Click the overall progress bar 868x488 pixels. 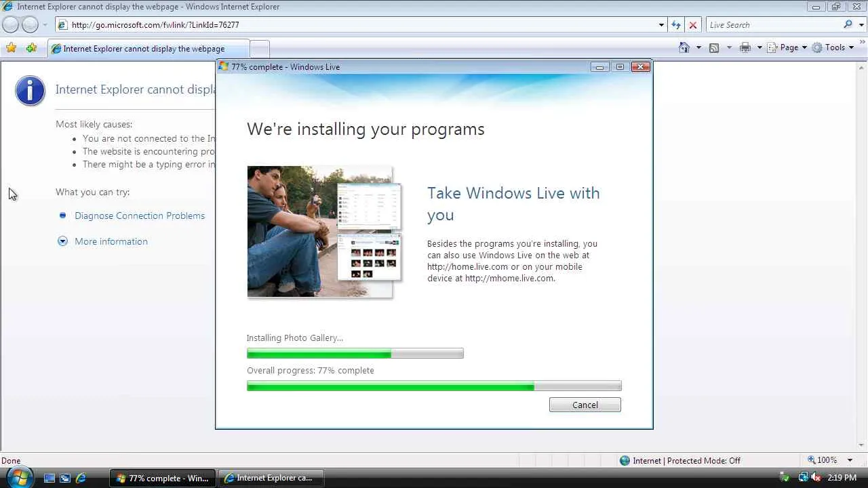pos(434,386)
